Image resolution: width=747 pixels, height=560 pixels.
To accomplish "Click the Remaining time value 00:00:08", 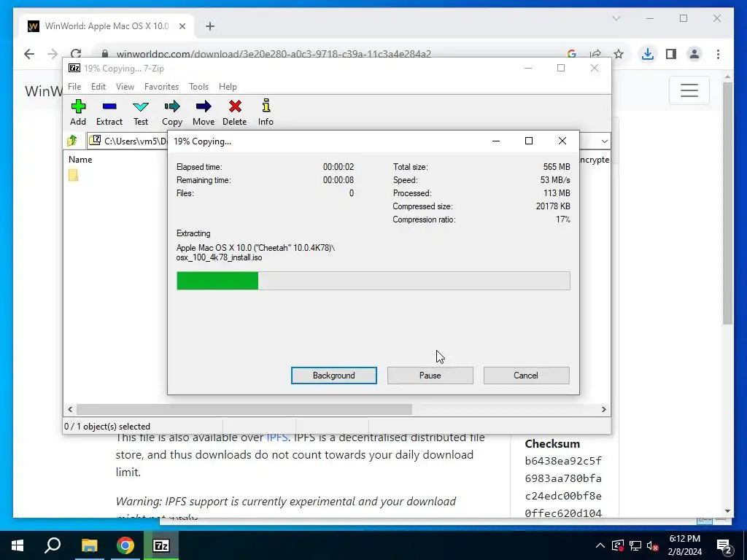I will [338, 180].
